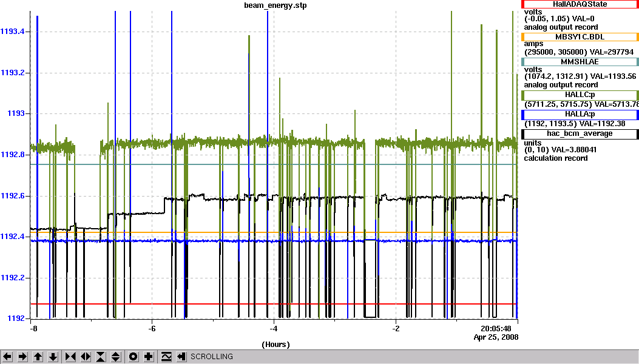Click the Apr 25, 2008 date

coord(496,337)
